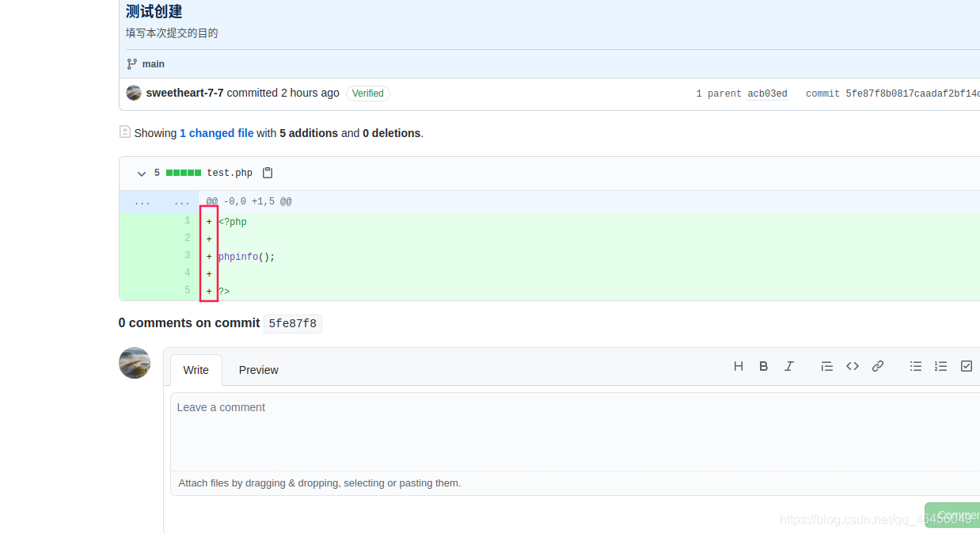
Task: Open parent commit acb03ed
Action: click(768, 93)
